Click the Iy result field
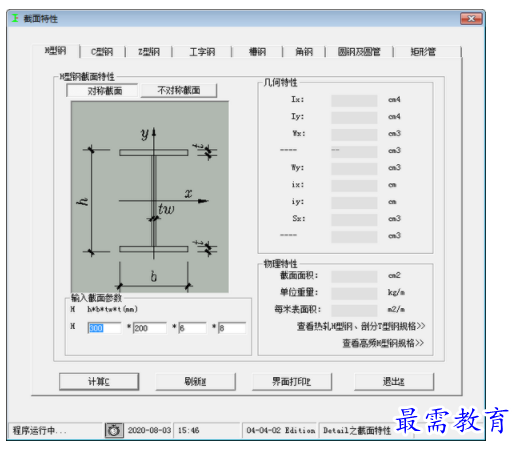The height and width of the screenshot is (452, 517). pyautogui.click(x=354, y=117)
